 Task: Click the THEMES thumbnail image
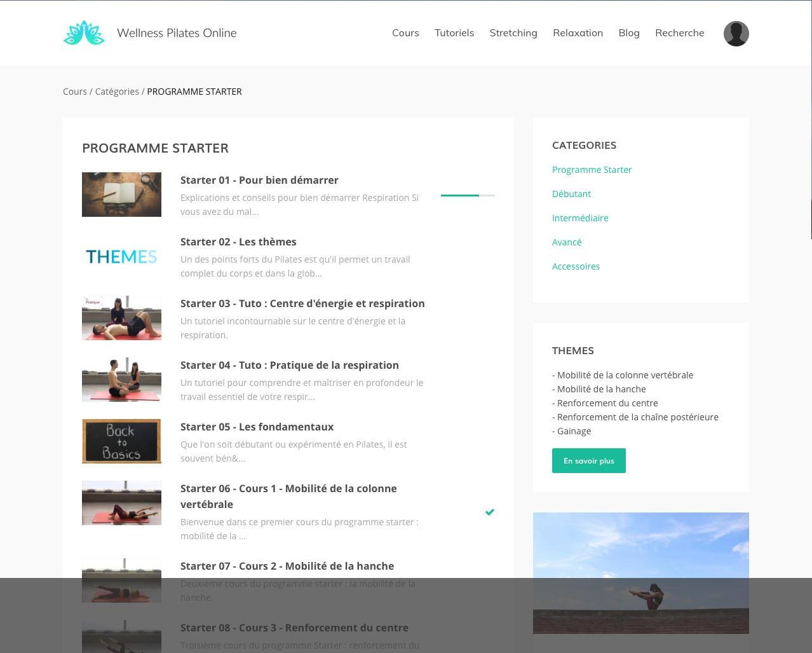pyautogui.click(x=121, y=256)
